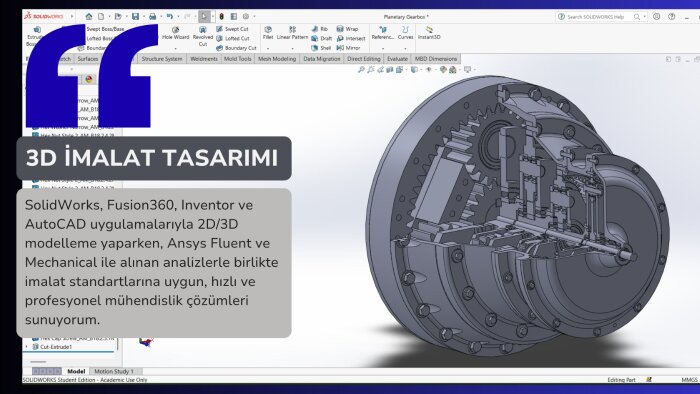Click the Rebuild traffic light icon
This screenshot has width=700, height=394.
click(221, 17)
